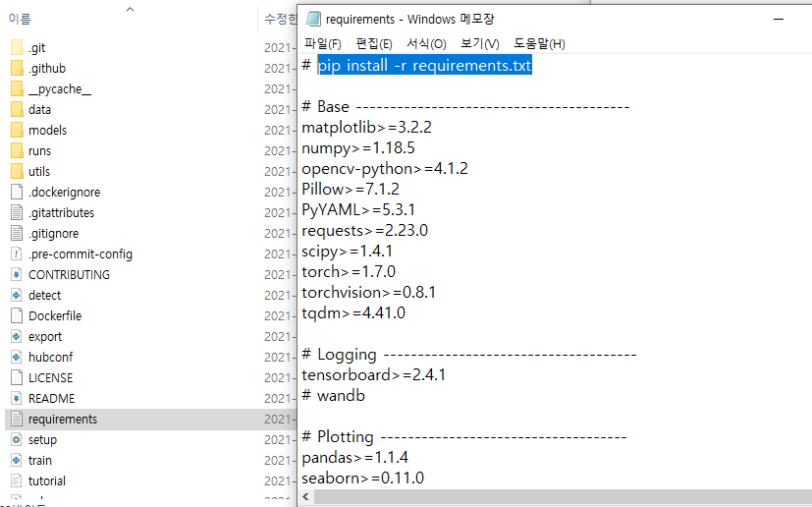812x507 pixels.
Task: Click the .github folder icon
Action: (17, 69)
